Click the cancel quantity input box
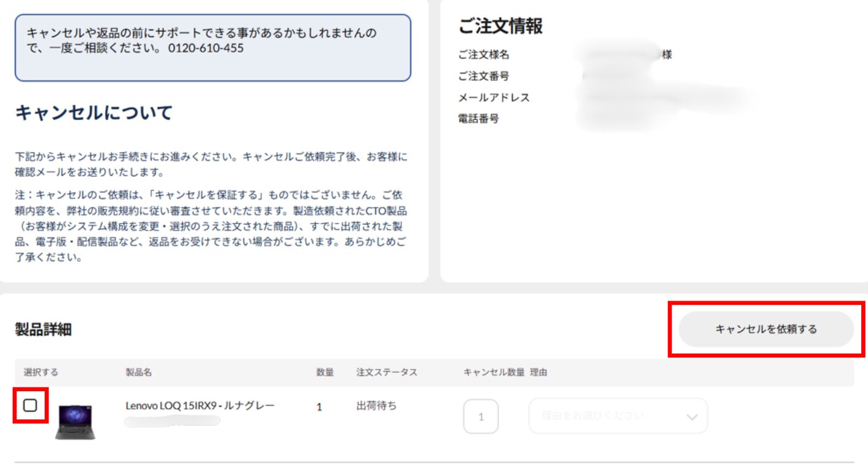The height and width of the screenshot is (475, 868). tap(481, 417)
